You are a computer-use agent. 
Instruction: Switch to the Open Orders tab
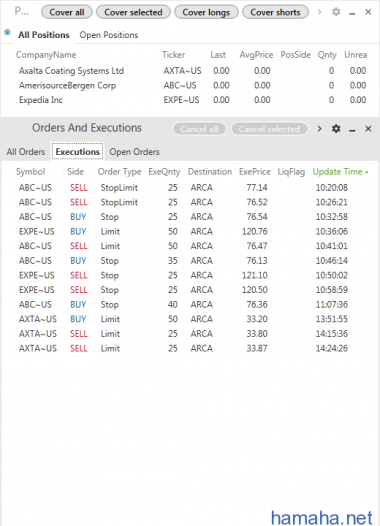coord(134,152)
